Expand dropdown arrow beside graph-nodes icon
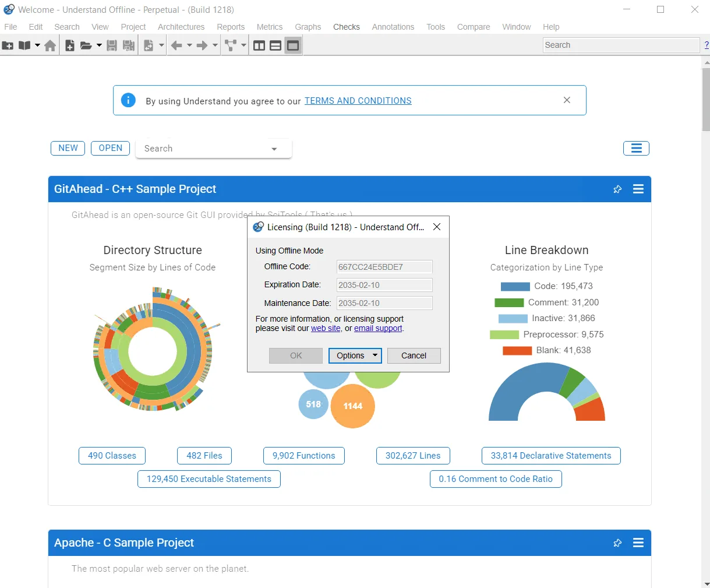 (243, 45)
